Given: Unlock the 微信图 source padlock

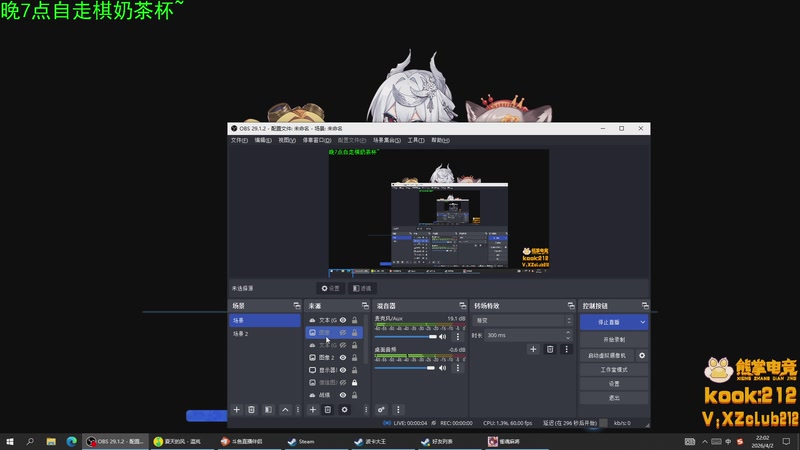Looking at the screenshot, I should point(355,382).
